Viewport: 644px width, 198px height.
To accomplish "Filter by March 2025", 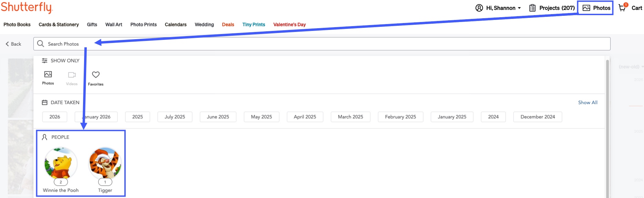I will point(350,117).
